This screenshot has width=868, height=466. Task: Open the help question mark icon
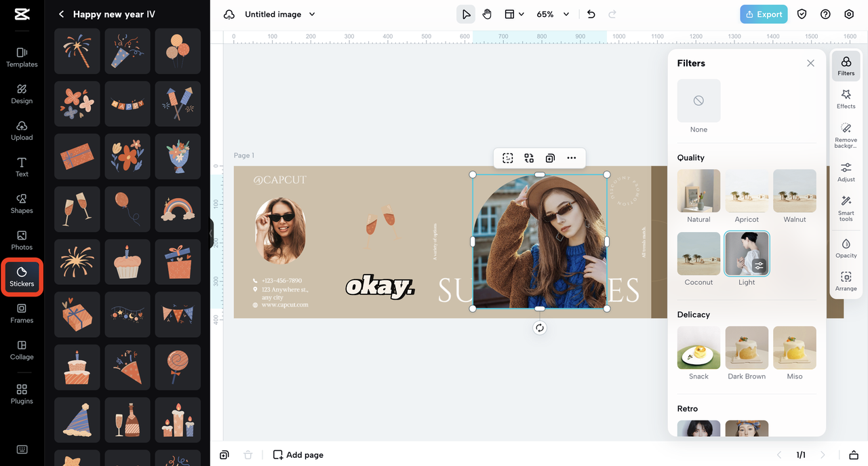(x=825, y=14)
